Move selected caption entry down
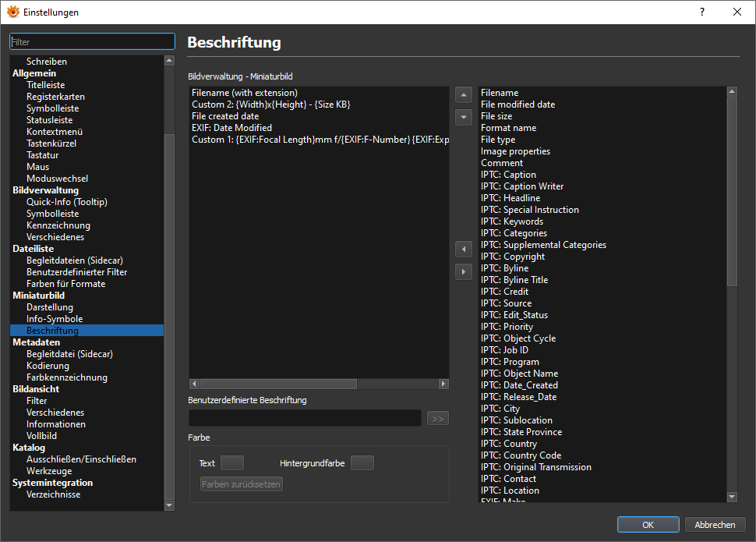This screenshot has width=756, height=542. pos(463,117)
